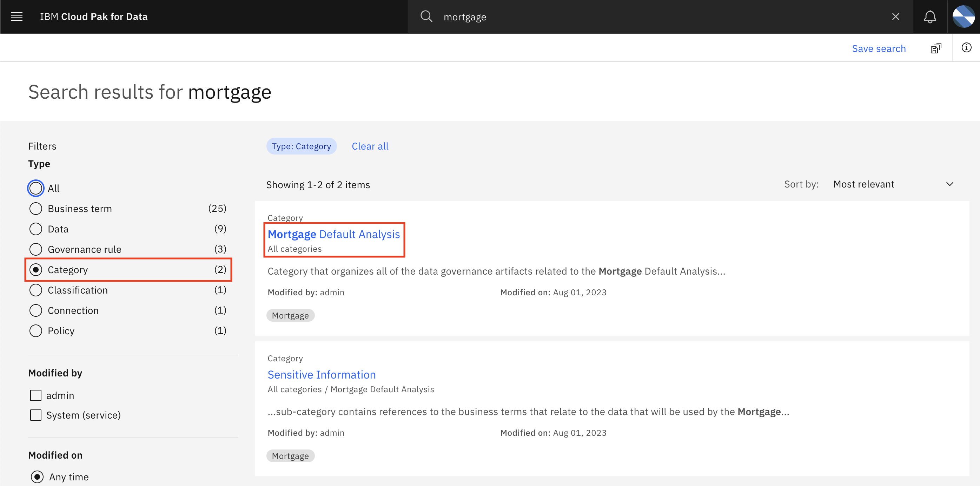Image resolution: width=980 pixels, height=486 pixels.
Task: Open the user profile avatar
Action: pos(963,17)
